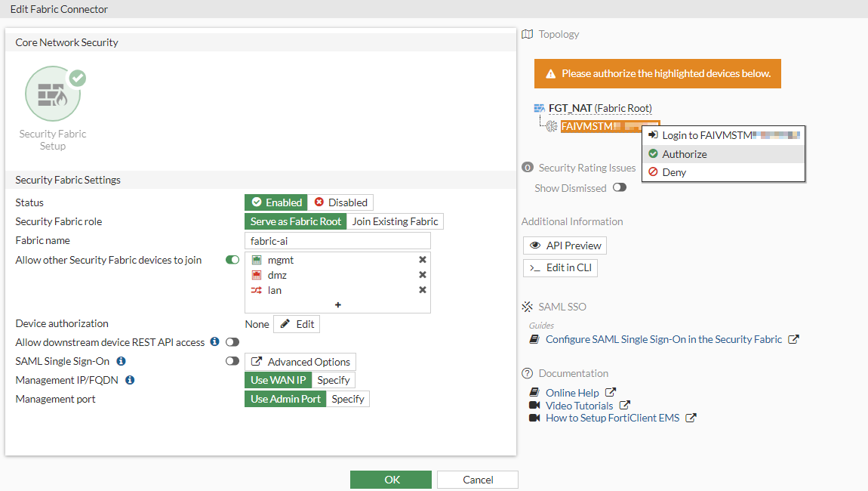Enable downstream device REST API access toggle
The image size is (868, 491).
[232, 342]
